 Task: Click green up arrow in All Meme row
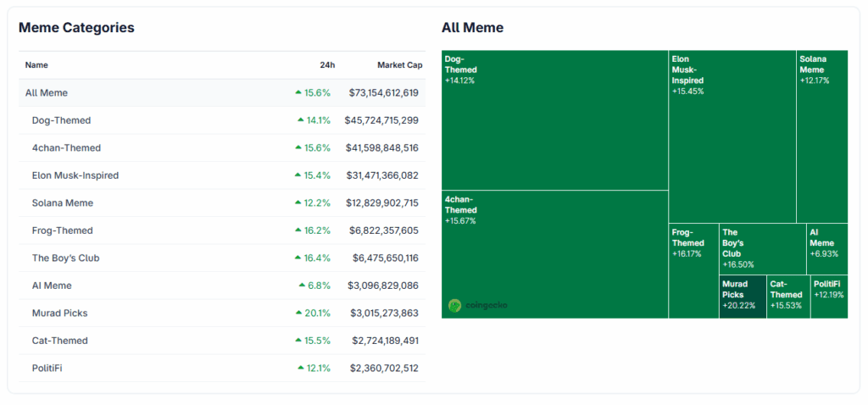298,92
